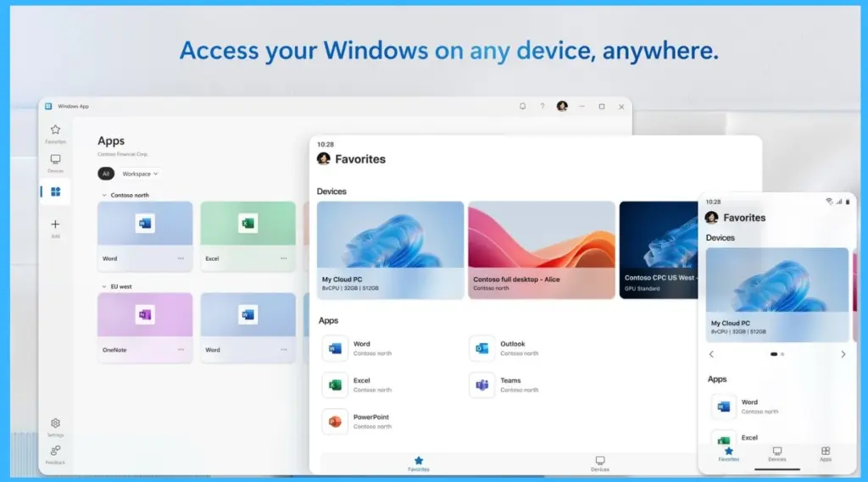Viewport: 868px width, 482px height.
Task: Go to next device on phone carousel
Action: (x=843, y=354)
